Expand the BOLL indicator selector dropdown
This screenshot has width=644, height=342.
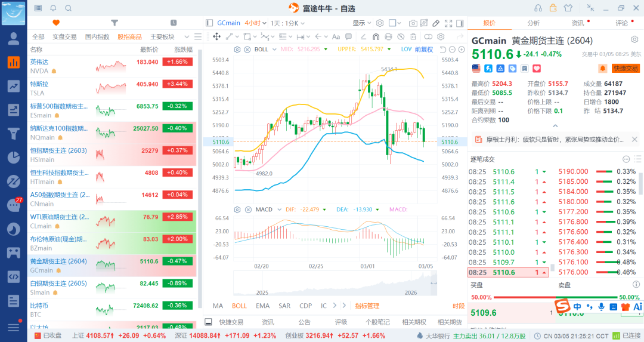[275, 50]
